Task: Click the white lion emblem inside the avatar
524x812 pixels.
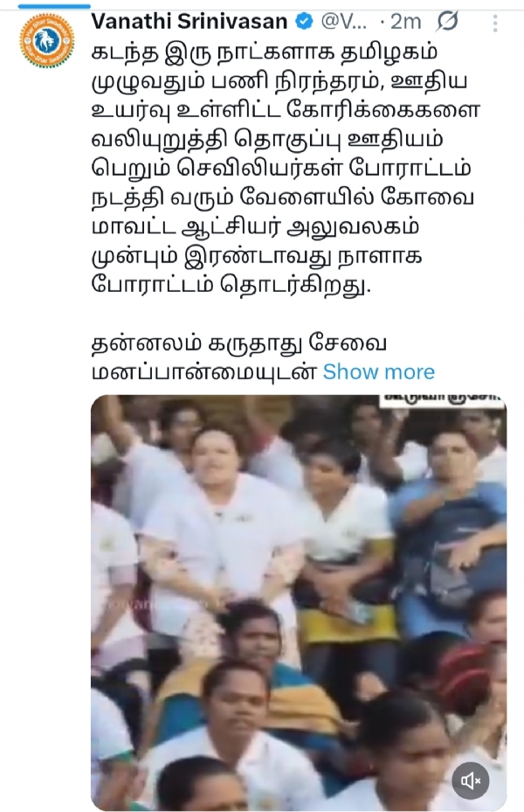Action: pos(47,41)
